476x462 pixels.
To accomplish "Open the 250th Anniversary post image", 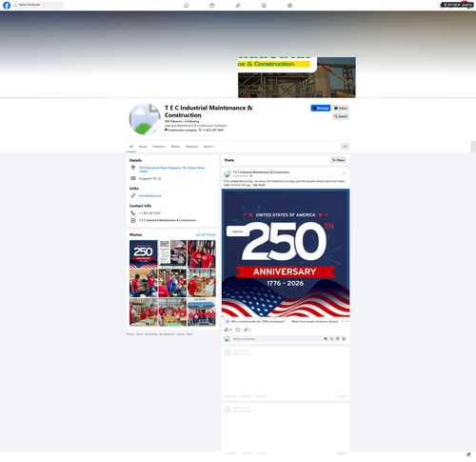I will tap(286, 252).
